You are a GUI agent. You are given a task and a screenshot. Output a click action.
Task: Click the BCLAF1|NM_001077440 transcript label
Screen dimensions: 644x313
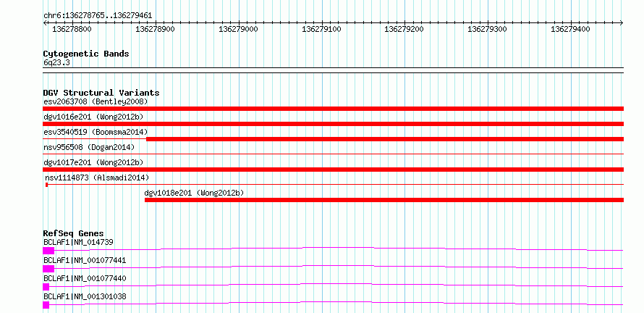pos(85,278)
